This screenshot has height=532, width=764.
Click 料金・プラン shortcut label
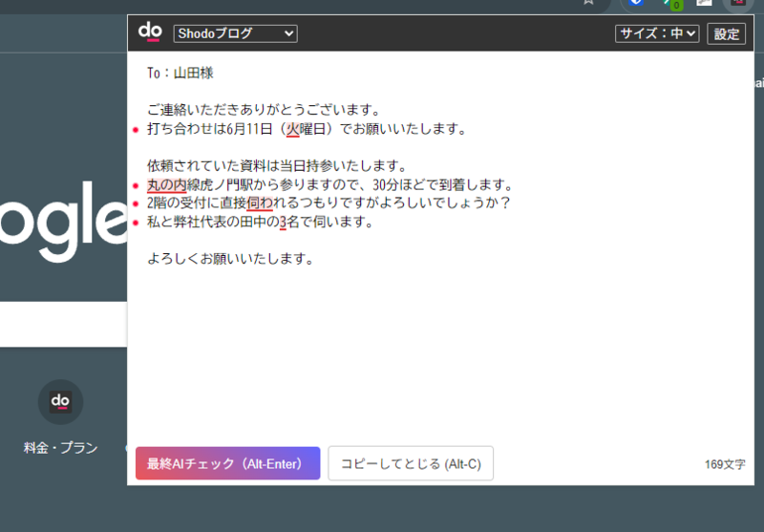[60, 448]
